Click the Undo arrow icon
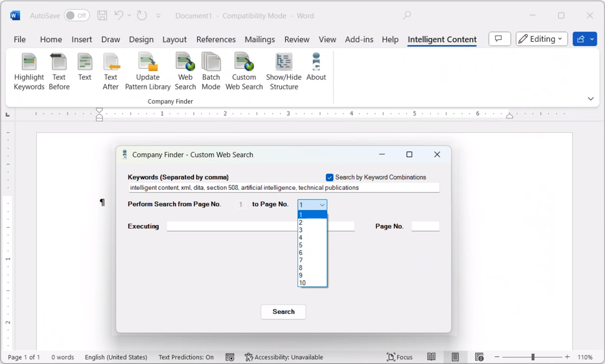The height and width of the screenshot is (364, 605). (119, 15)
